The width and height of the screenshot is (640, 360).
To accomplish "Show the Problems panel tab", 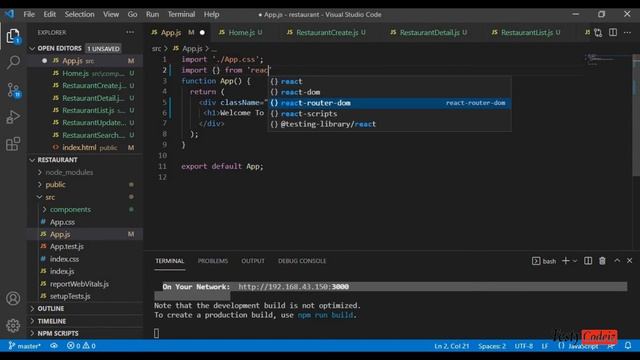I will (x=213, y=261).
